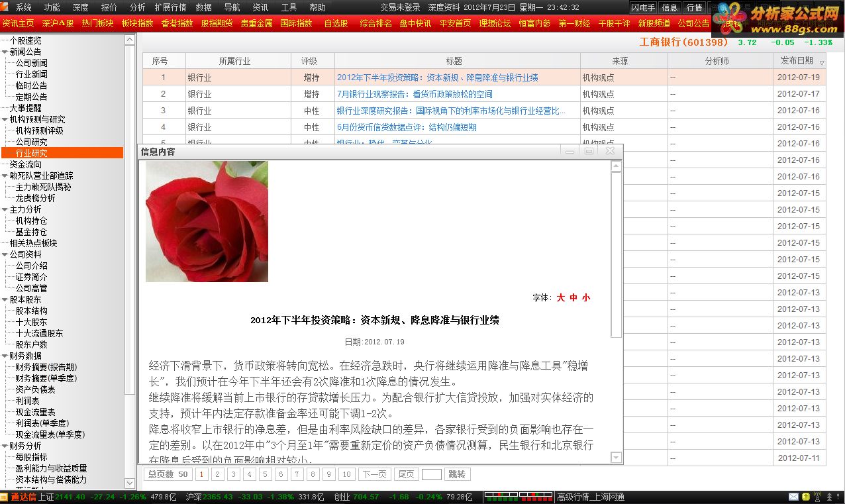Click 上证 index value 2141.40 in status bar
Viewport: 845px width, 504px height.
[x=70, y=497]
